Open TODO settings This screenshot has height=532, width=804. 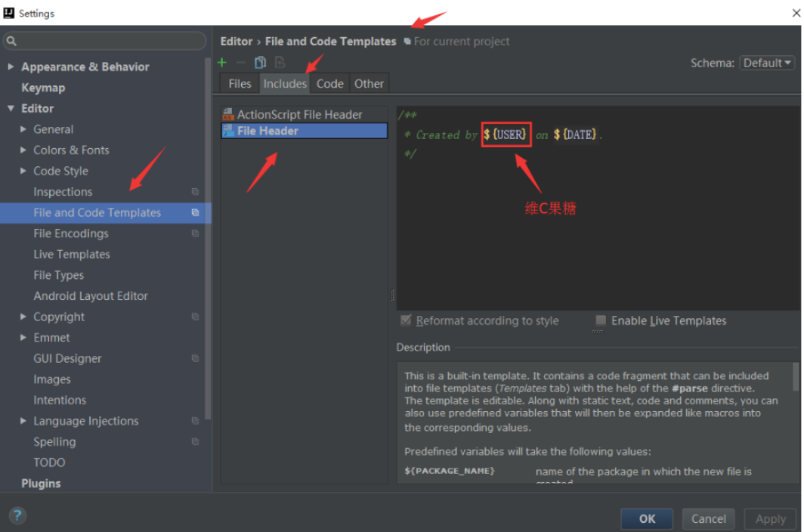pyautogui.click(x=49, y=462)
